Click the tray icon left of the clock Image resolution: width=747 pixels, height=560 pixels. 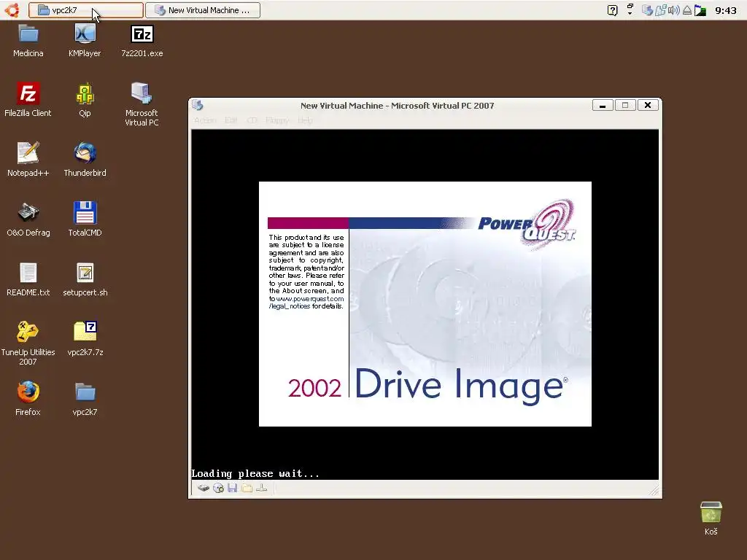[700, 10]
